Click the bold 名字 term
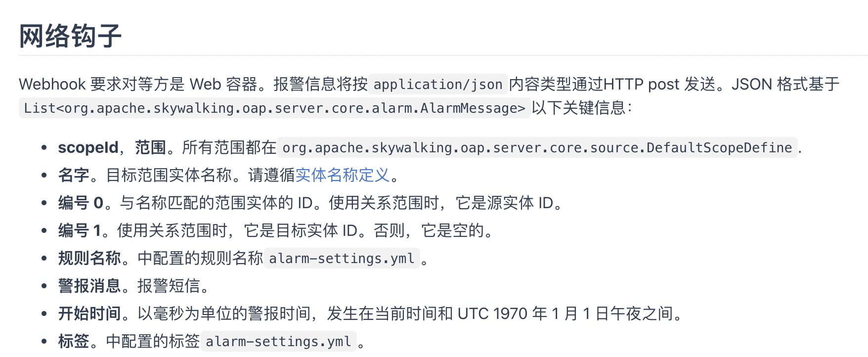868x357 pixels. [x=74, y=175]
